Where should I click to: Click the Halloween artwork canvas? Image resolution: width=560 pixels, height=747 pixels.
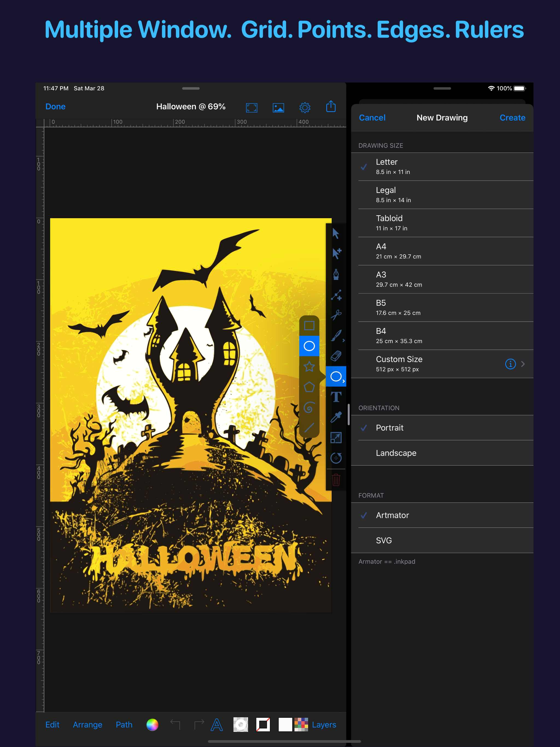point(191,415)
